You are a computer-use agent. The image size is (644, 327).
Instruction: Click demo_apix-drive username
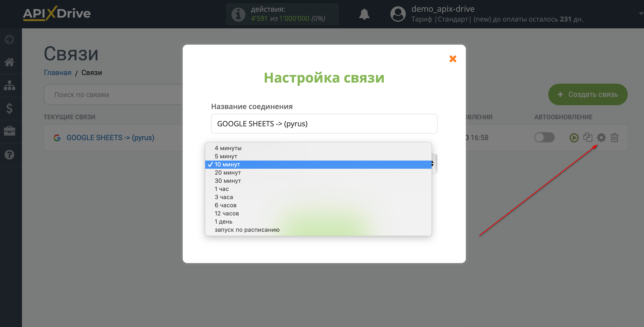(443, 9)
